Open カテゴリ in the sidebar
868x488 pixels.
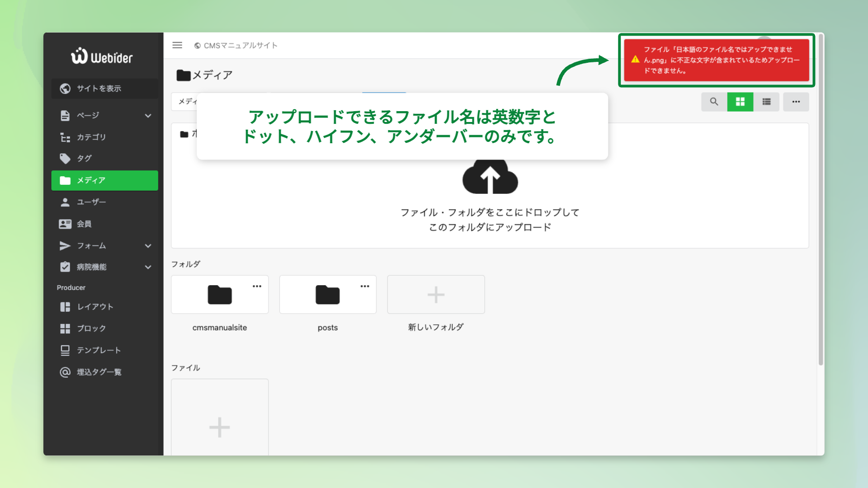point(91,137)
